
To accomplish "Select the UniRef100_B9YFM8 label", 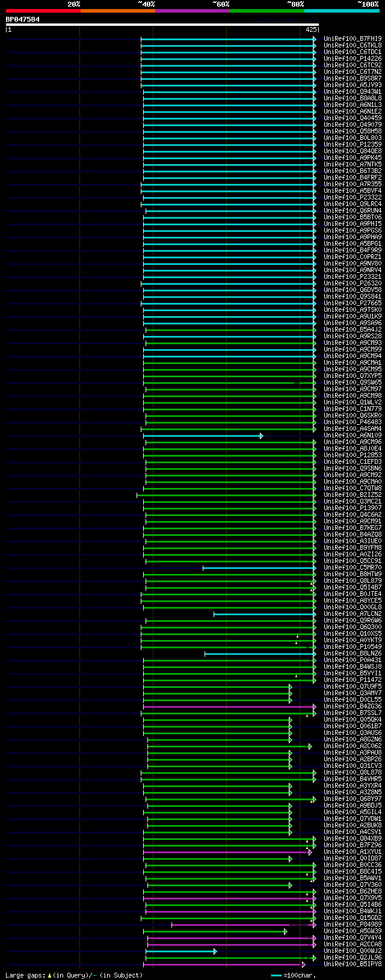I will coord(353,547).
